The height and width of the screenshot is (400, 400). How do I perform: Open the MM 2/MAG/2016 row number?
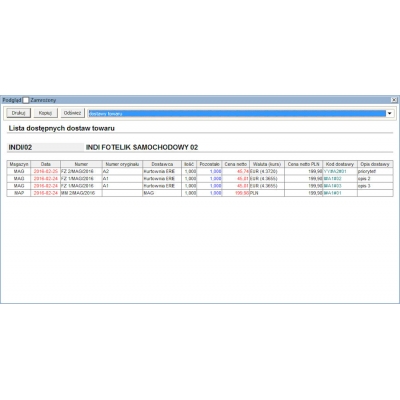pos(78,193)
